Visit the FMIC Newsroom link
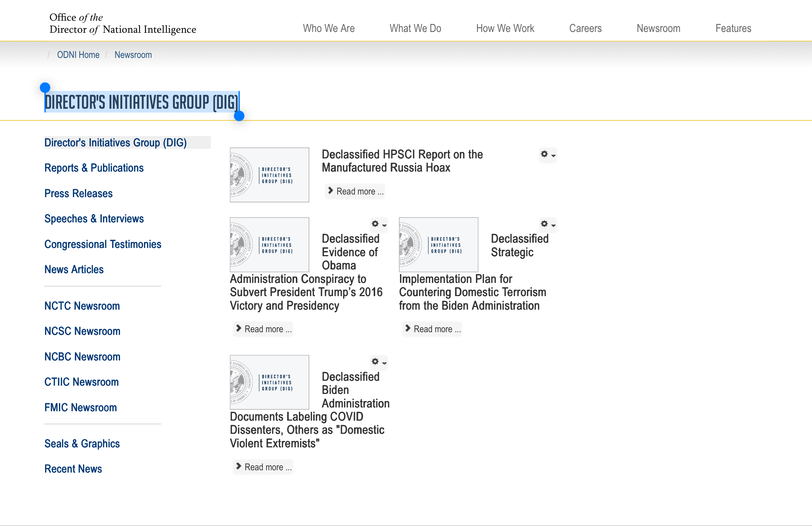Screen dimensions: 812x526 [80, 407]
